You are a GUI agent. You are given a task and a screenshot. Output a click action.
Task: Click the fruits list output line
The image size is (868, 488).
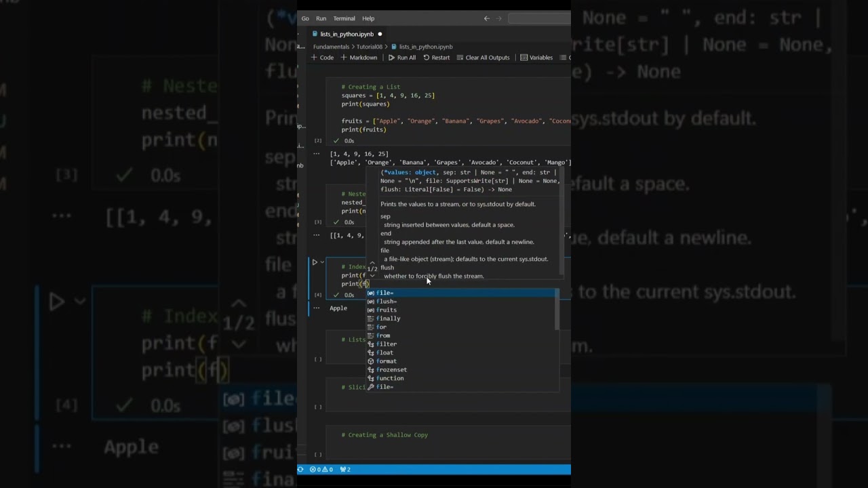450,163
